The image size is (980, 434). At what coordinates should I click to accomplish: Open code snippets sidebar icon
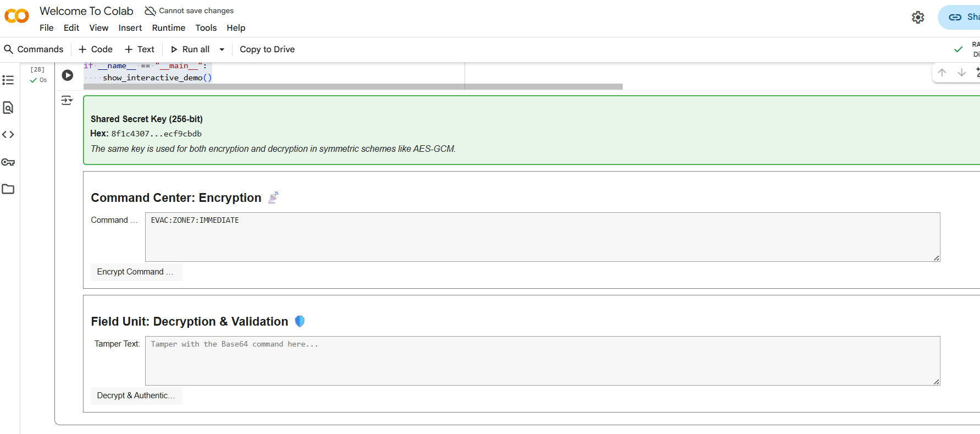pyautogui.click(x=8, y=135)
